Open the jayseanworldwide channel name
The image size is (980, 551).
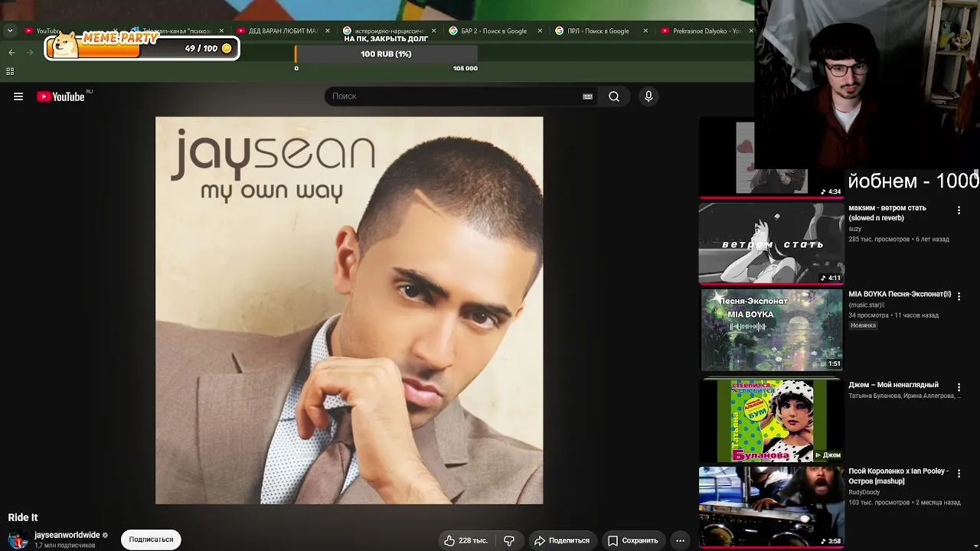click(x=67, y=535)
